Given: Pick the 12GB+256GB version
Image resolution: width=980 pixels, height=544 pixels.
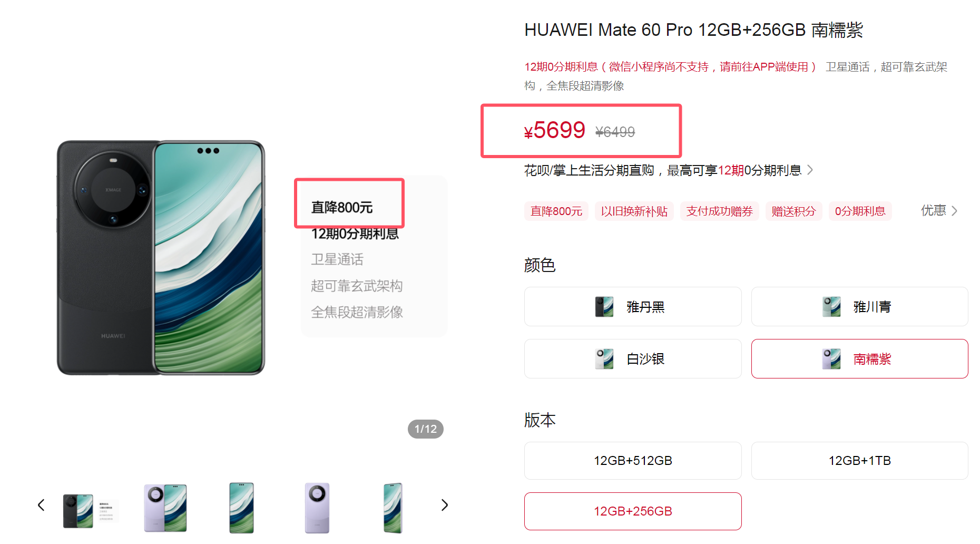Looking at the screenshot, I should pos(633,511).
